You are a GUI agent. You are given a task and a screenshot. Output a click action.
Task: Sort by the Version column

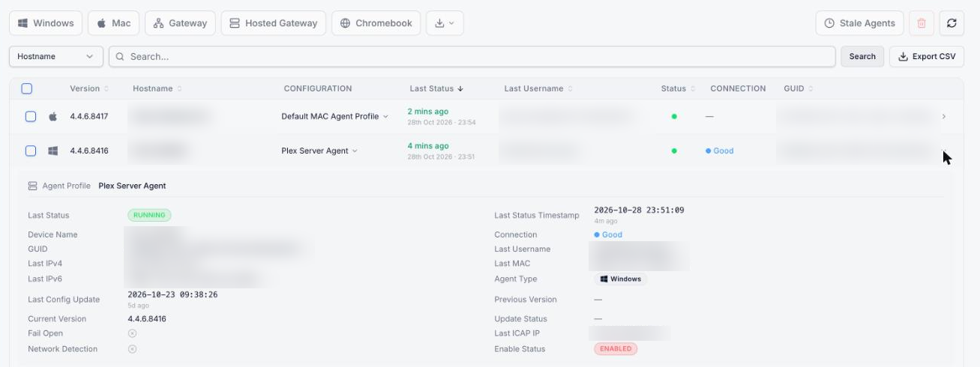[89, 88]
